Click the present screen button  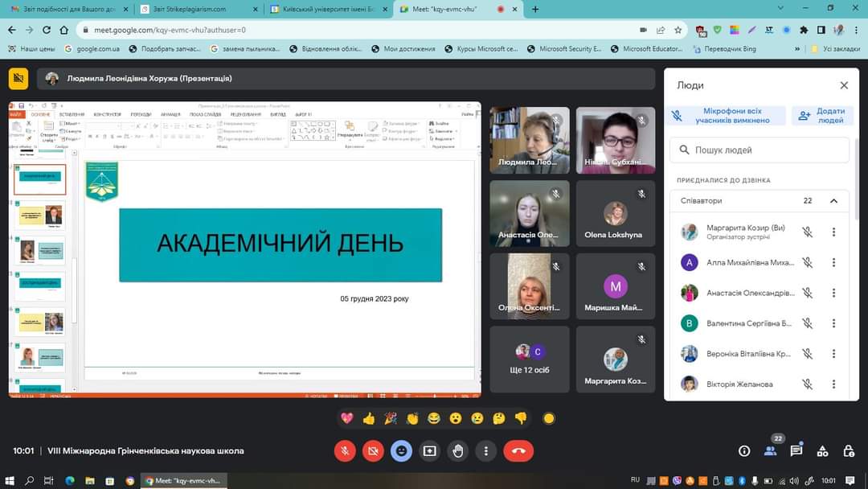[x=430, y=451]
